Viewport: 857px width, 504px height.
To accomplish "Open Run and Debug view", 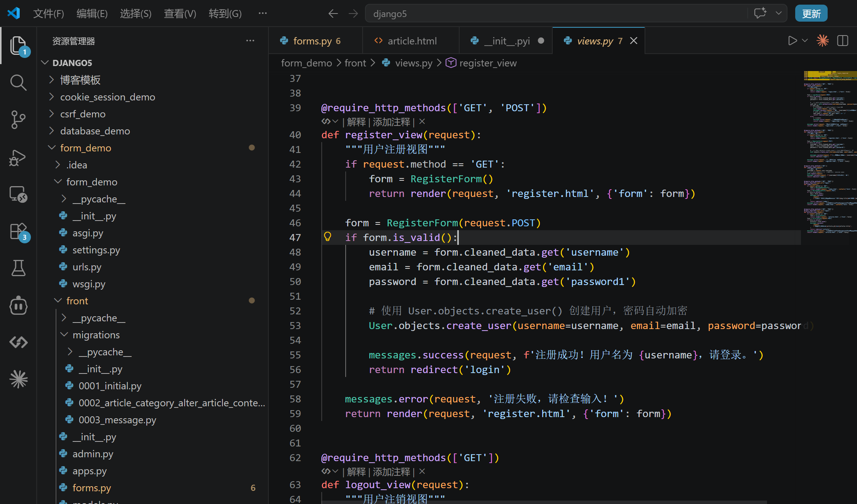I will (x=18, y=157).
